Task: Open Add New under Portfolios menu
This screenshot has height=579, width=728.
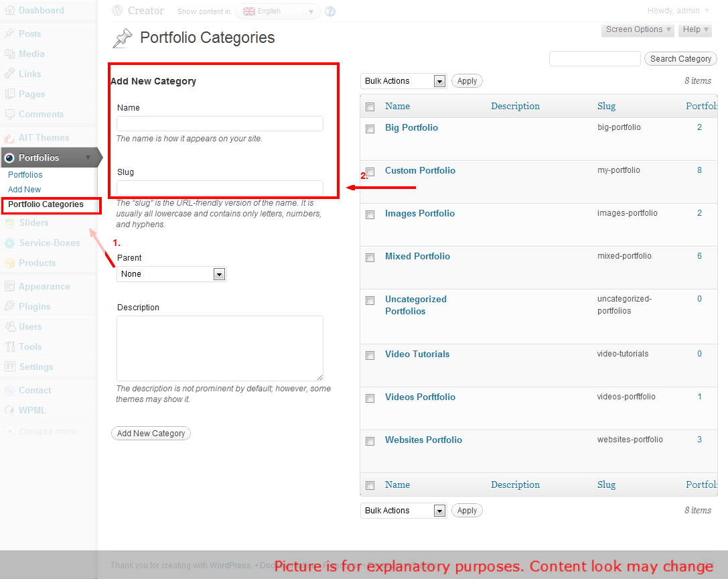Action: click(x=25, y=190)
